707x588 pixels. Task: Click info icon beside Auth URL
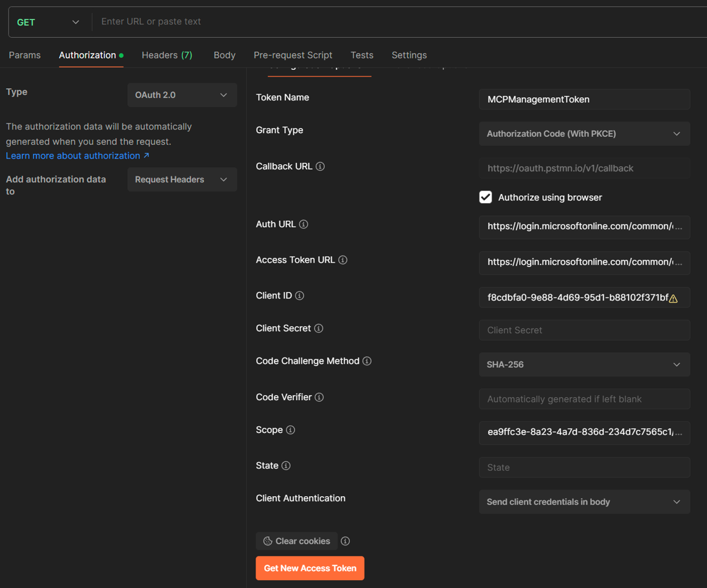tap(304, 224)
